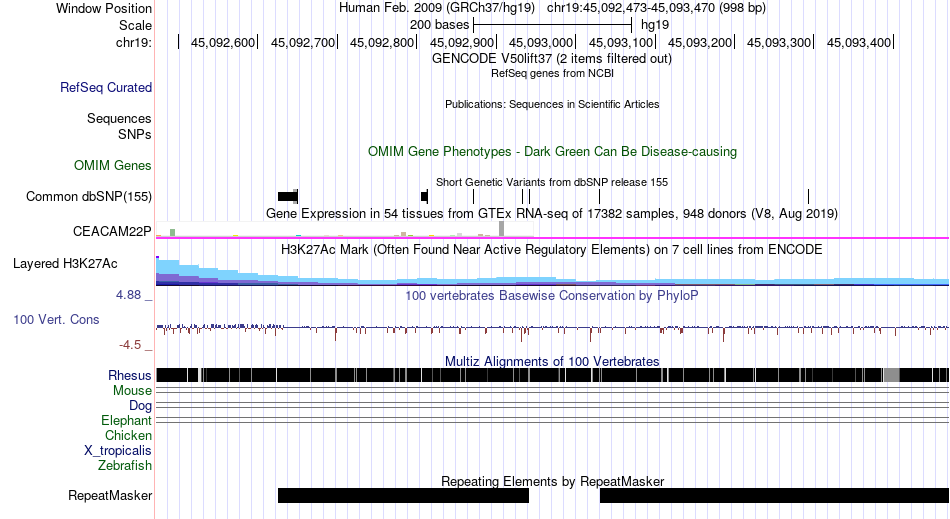950x519 pixels.
Task: Click the OMIM Gene Phenotypes title
Action: tap(552, 151)
